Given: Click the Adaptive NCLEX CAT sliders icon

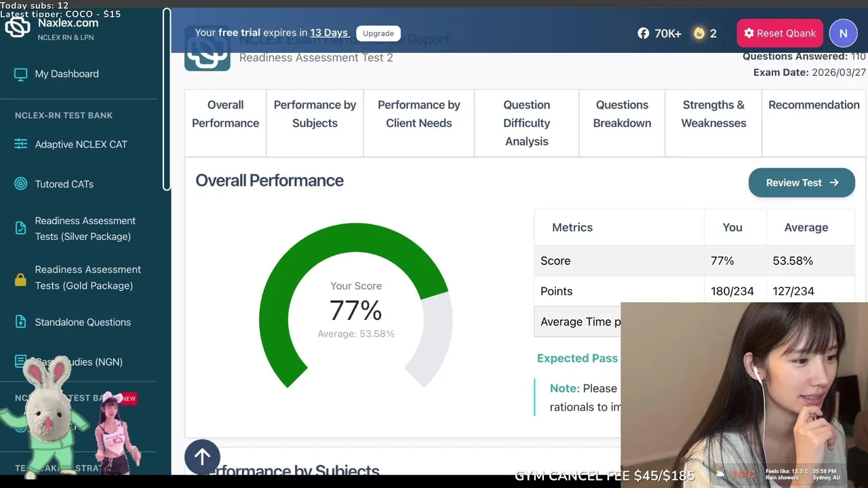Looking at the screenshot, I should click(21, 144).
